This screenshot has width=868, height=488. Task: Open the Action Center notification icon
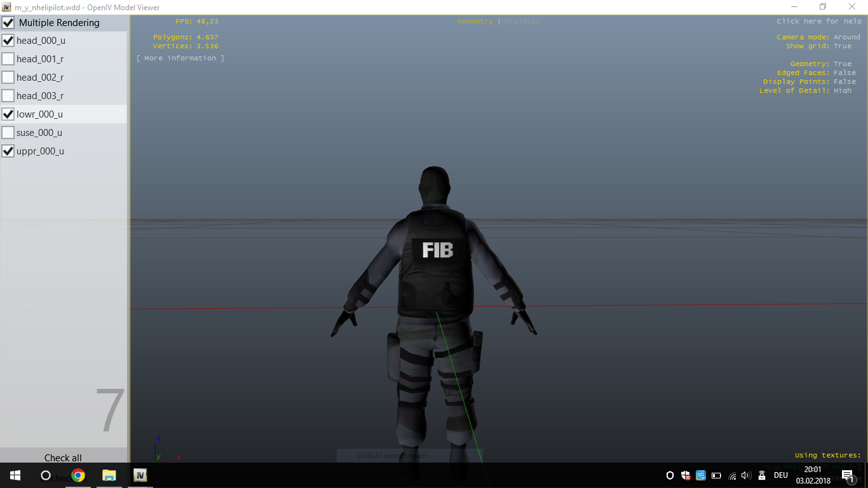[x=847, y=475]
